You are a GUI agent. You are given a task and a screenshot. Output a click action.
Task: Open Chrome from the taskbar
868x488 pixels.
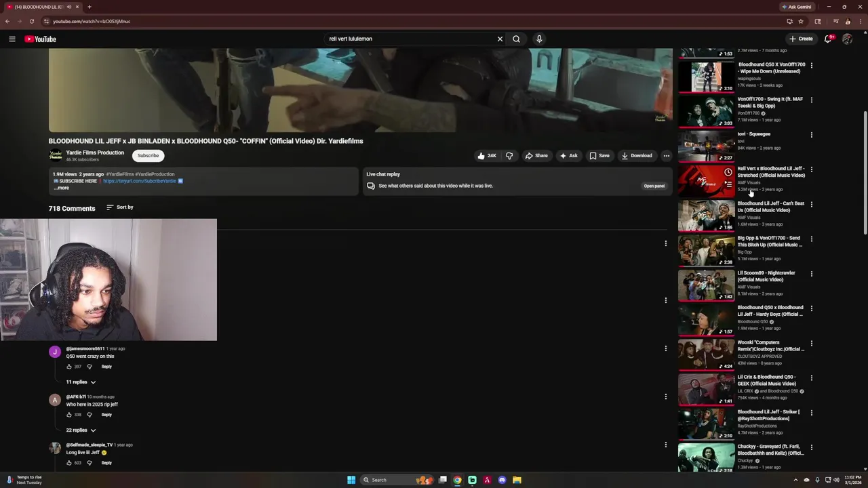(458, 480)
